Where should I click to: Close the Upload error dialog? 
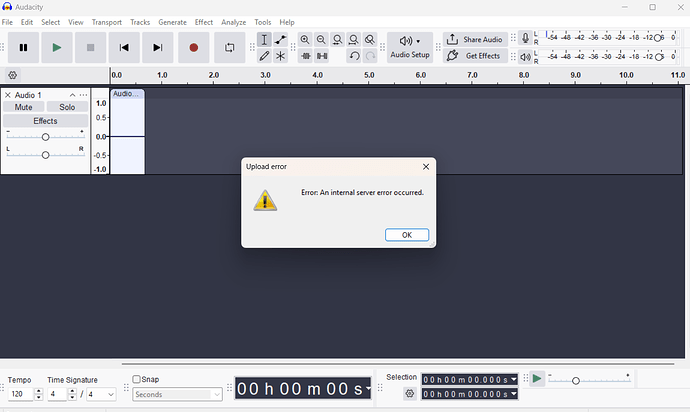tap(426, 167)
